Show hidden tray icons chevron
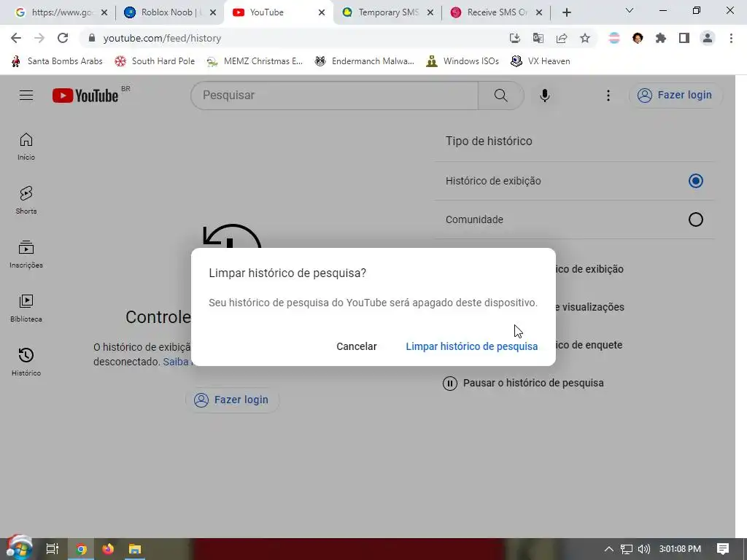The width and height of the screenshot is (747, 560). [609, 549]
